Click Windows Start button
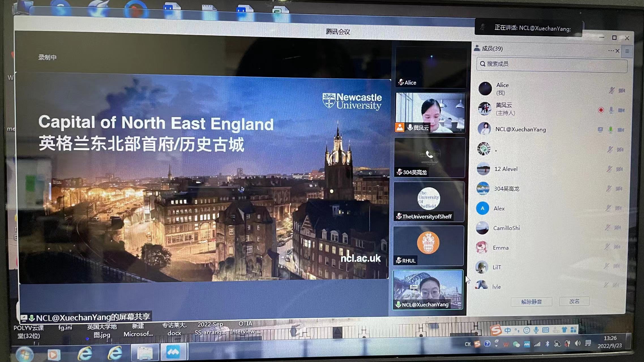This screenshot has height=362, width=644. coord(25,354)
